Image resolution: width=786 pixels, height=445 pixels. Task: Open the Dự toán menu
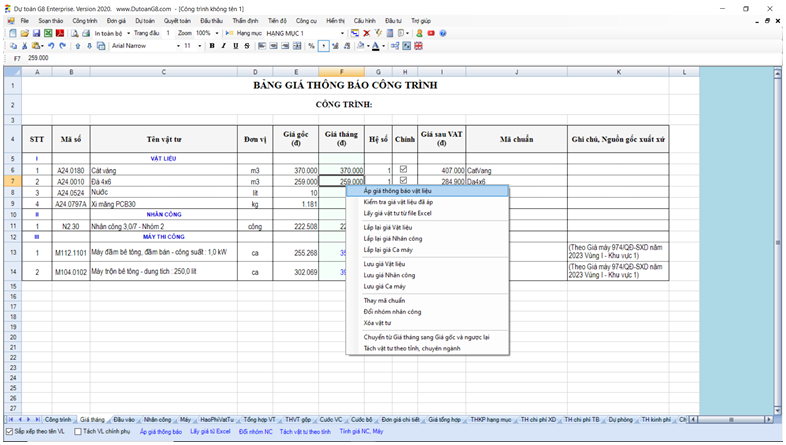[x=145, y=21]
